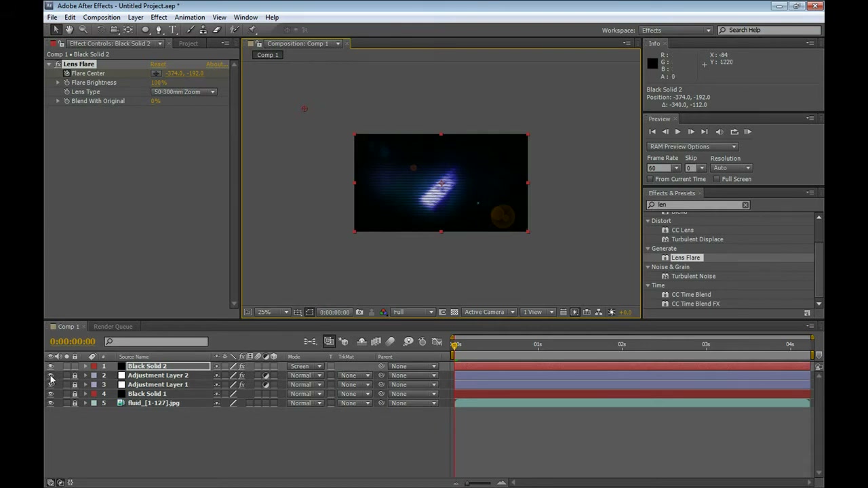Toggle the frame blending timeline icon
The image size is (868, 488).
(375, 342)
